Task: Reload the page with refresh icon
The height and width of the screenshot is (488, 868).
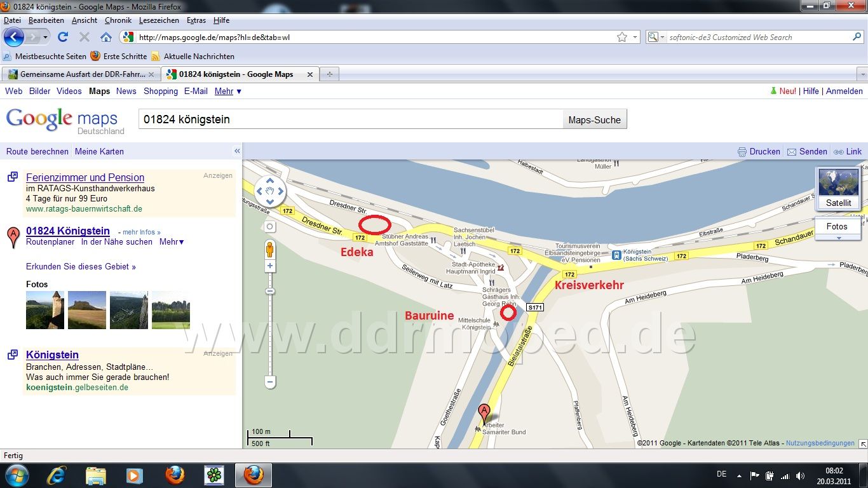Action: (62, 37)
